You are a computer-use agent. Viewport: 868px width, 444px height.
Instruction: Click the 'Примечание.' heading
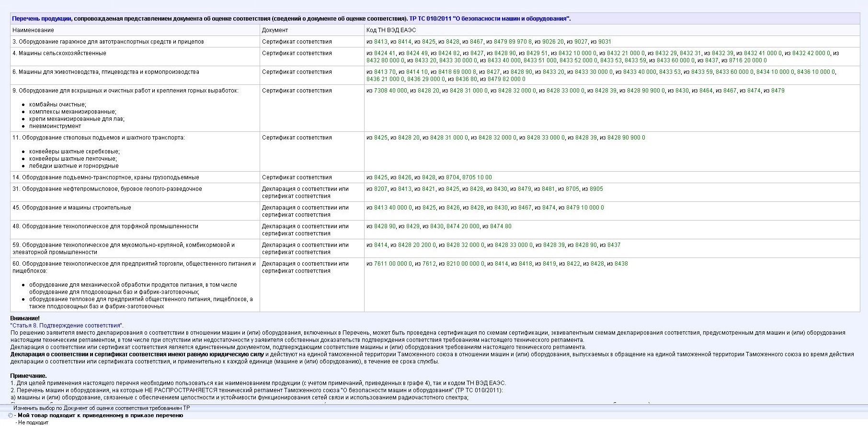click(28, 376)
